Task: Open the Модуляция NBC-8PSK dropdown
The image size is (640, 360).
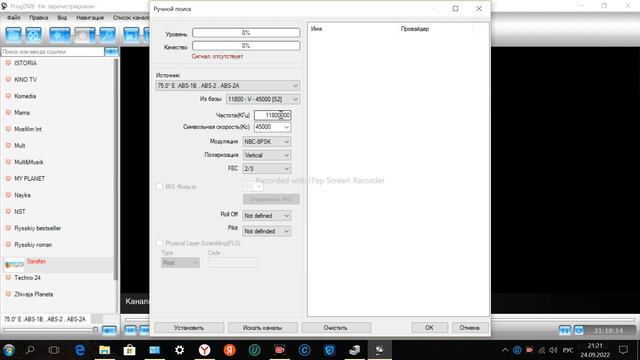Action: (x=267, y=142)
